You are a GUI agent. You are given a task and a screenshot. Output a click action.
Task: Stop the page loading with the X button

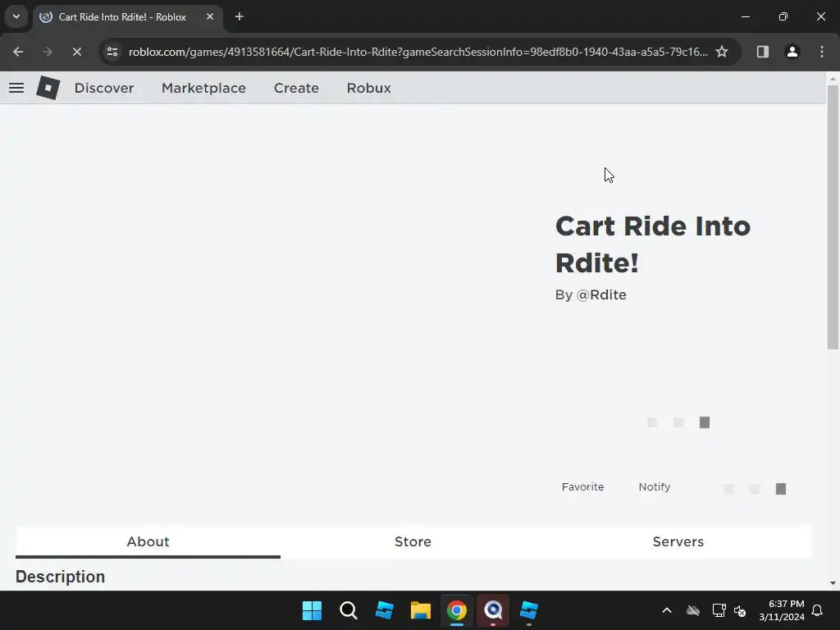point(76,52)
